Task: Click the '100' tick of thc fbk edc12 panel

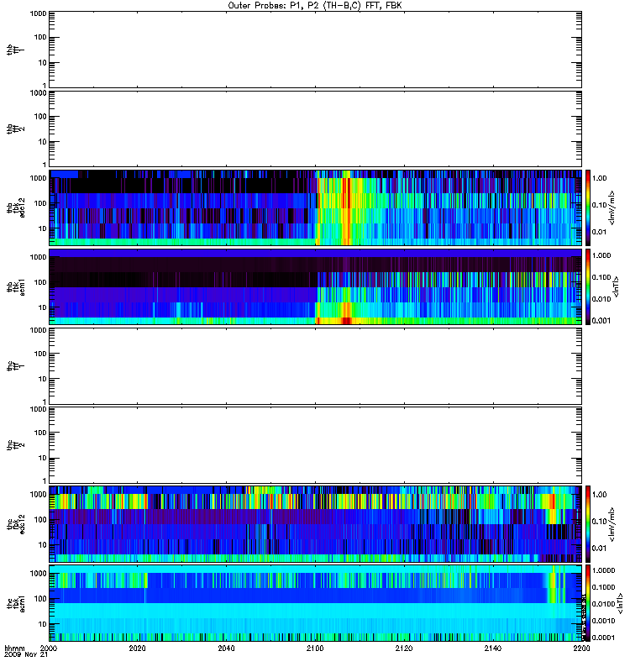Action: coord(40,519)
